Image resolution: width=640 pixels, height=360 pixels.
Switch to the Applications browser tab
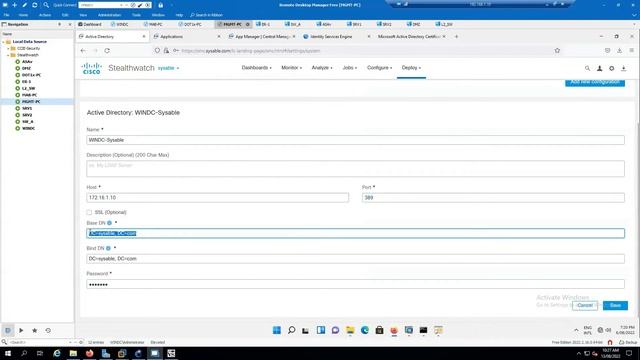pos(186,36)
